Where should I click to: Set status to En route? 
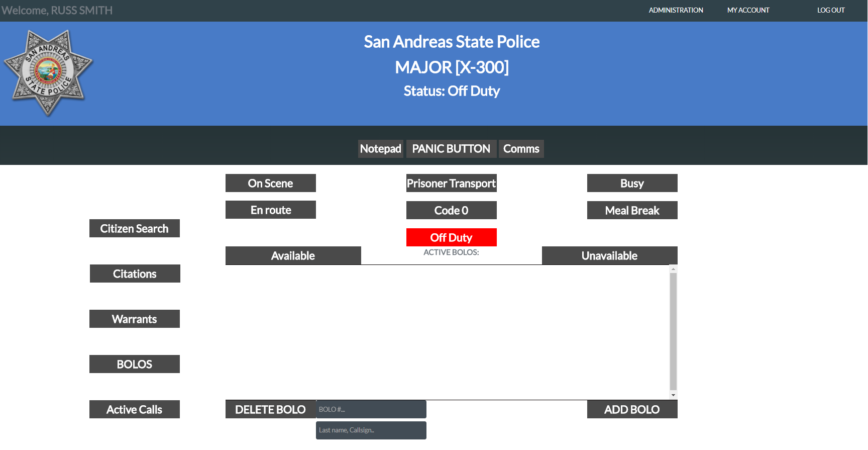[271, 210]
